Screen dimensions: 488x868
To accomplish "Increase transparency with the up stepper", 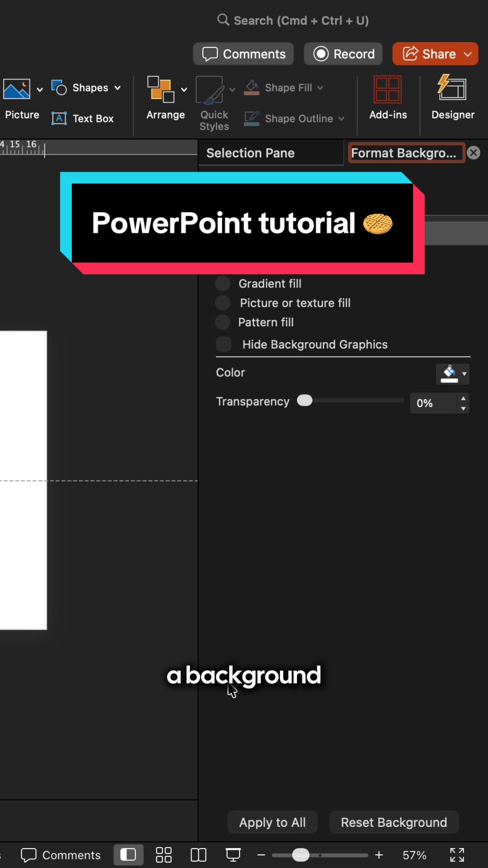I will (463, 398).
